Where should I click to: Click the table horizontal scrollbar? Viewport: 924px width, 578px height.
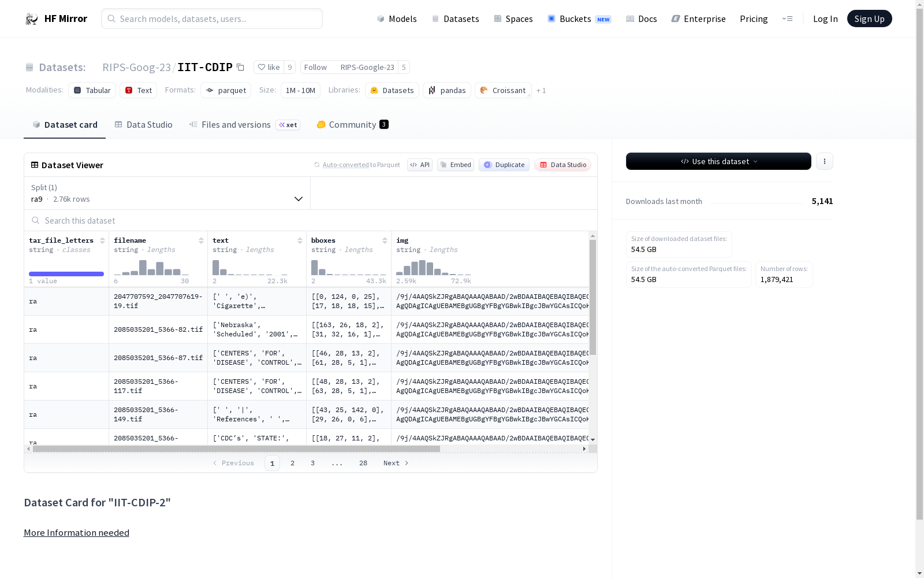point(236,449)
